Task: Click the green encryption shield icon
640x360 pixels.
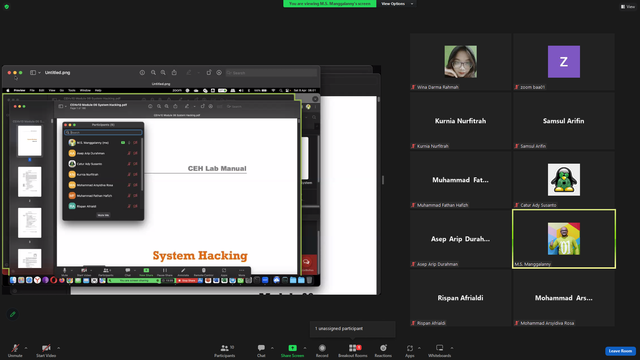Action: (7, 7)
